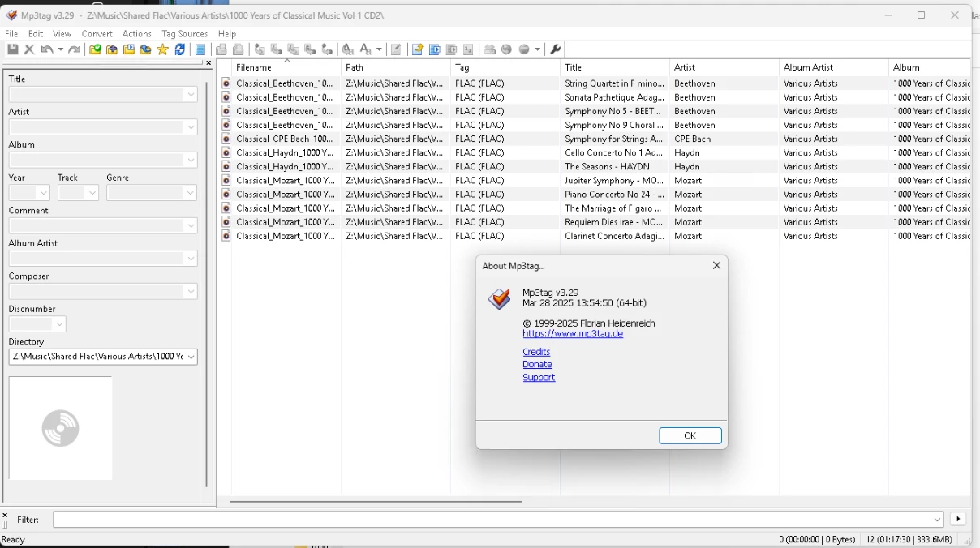Open the Edit menu

point(36,34)
